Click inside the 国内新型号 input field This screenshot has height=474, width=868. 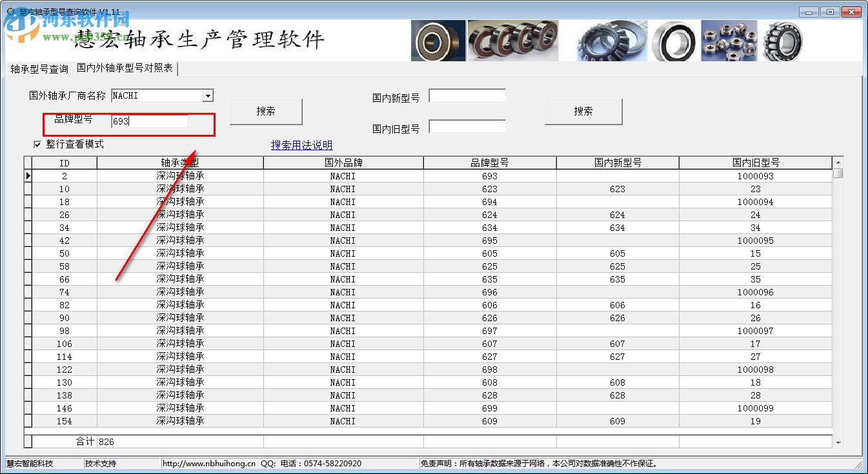[x=467, y=95]
